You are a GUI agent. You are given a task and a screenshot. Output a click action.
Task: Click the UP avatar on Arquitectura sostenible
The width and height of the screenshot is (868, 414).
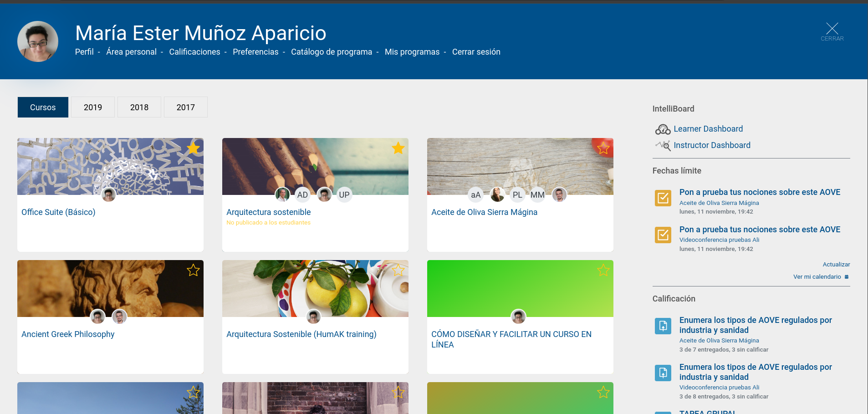click(x=344, y=195)
